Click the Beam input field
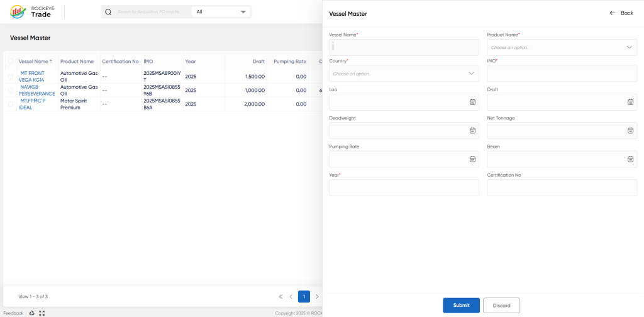Screen dimensions: 644x317 coord(562,159)
